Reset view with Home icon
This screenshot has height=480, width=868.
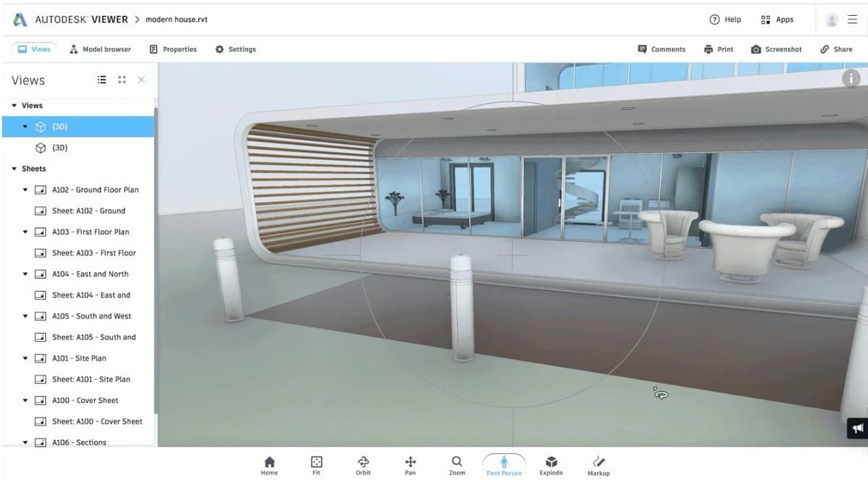pyautogui.click(x=269, y=463)
